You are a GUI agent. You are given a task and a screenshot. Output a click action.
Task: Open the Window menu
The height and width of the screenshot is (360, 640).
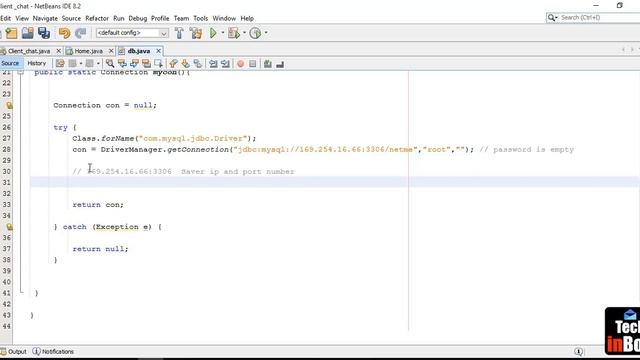(x=224, y=18)
